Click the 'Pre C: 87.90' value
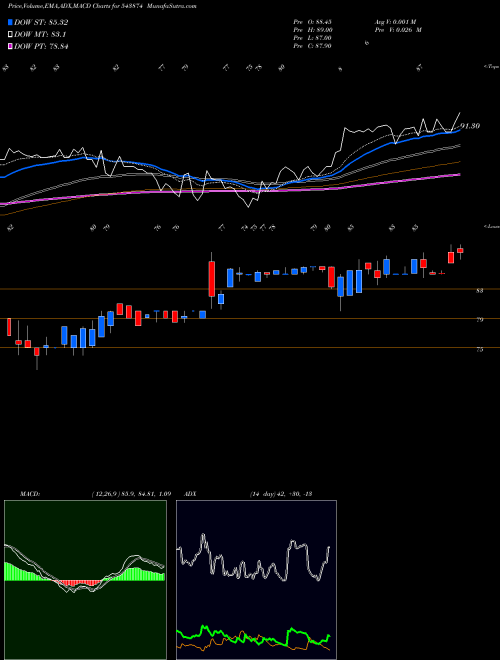Screen dimensions: 500x660 313,46
